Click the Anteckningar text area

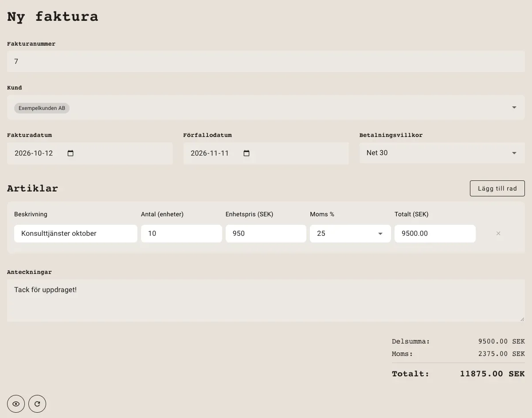[266, 301]
